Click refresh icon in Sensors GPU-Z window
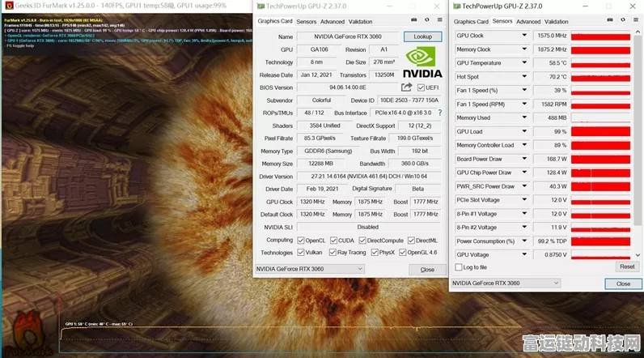The image size is (644, 358). coord(623,20)
